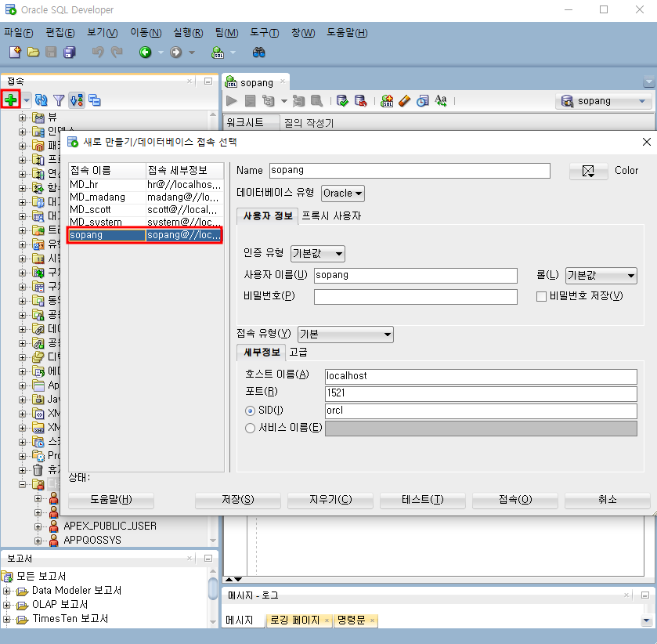Open the 파일 menu

19,33
